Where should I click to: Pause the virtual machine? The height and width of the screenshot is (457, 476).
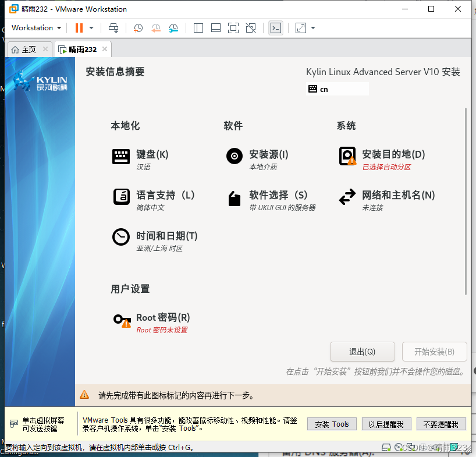[x=79, y=28]
